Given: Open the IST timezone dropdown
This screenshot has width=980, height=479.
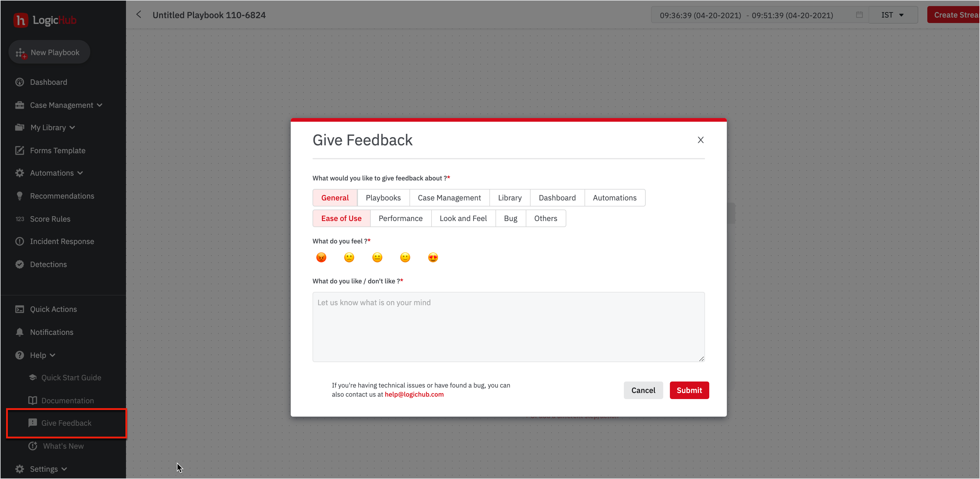Looking at the screenshot, I should click(x=892, y=15).
